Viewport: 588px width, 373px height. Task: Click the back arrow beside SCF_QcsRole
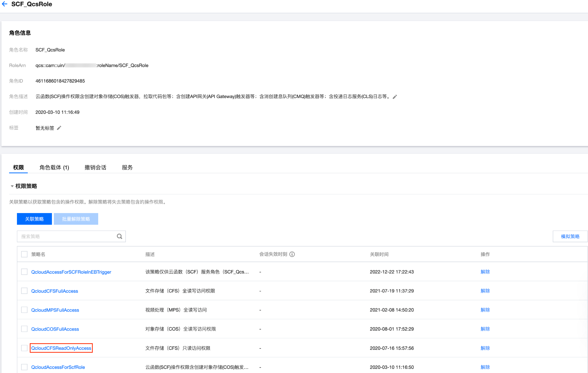(x=5, y=4)
